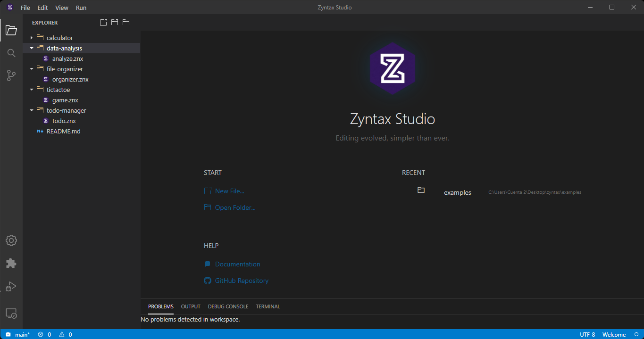The height and width of the screenshot is (339, 644).
Task: Click the Zyntax Studio logo icon in the titlebar
Action: [x=9, y=7]
